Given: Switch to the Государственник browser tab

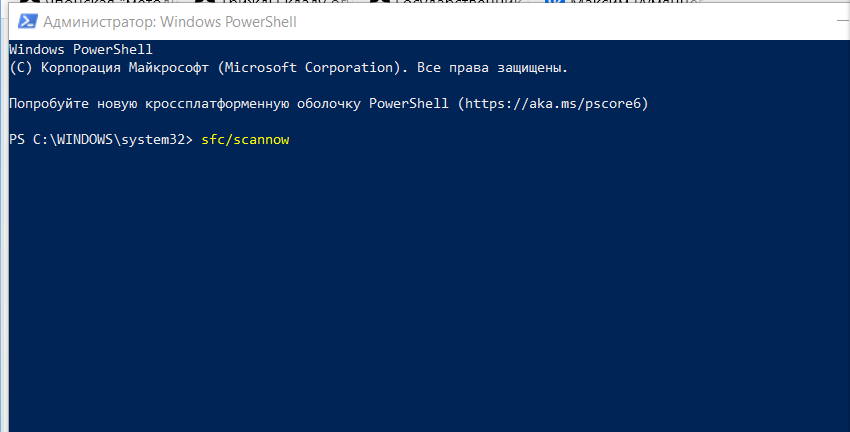Looking at the screenshot, I should coord(450,3).
